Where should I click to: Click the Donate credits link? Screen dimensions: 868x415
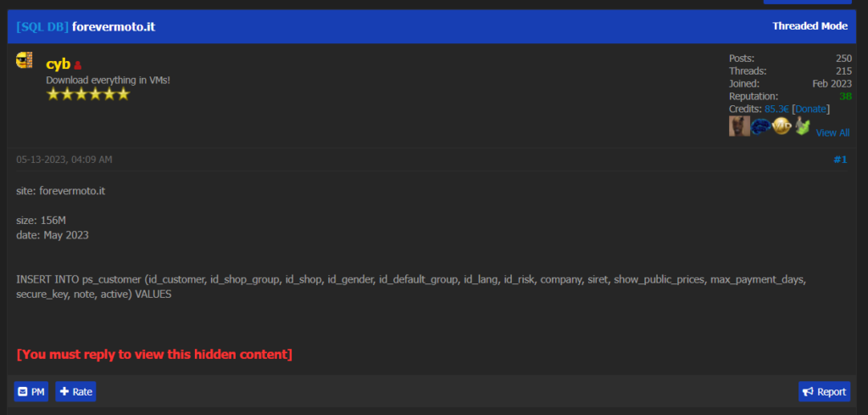811,109
